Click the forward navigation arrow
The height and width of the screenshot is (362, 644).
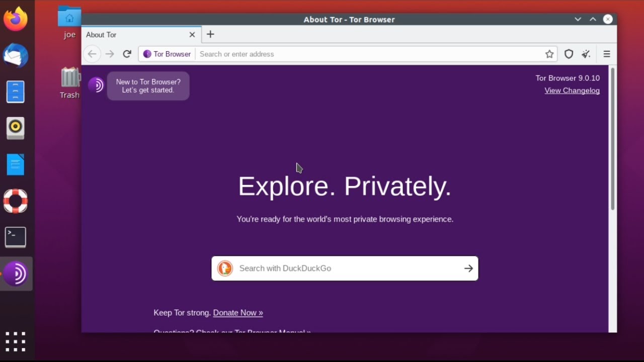[x=110, y=54]
